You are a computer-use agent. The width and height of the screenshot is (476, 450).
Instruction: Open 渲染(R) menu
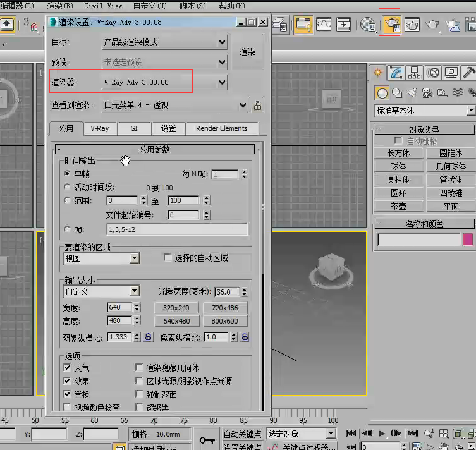point(60,6)
